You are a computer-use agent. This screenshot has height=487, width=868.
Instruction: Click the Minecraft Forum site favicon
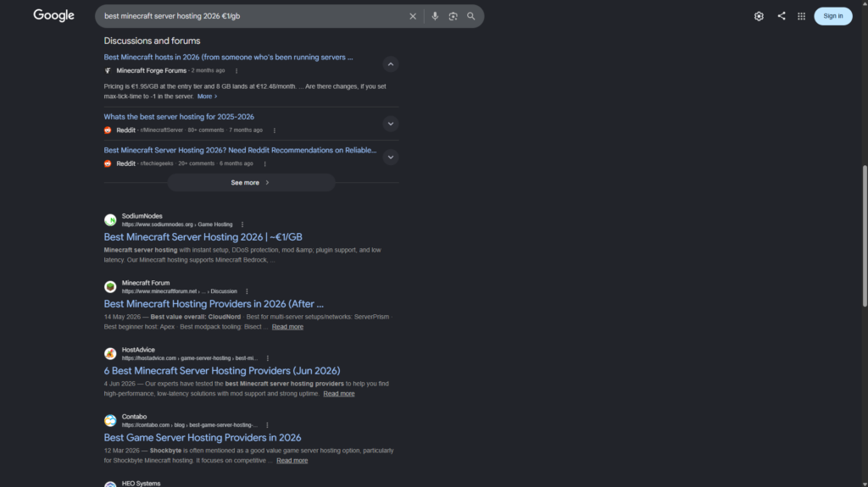(110, 286)
